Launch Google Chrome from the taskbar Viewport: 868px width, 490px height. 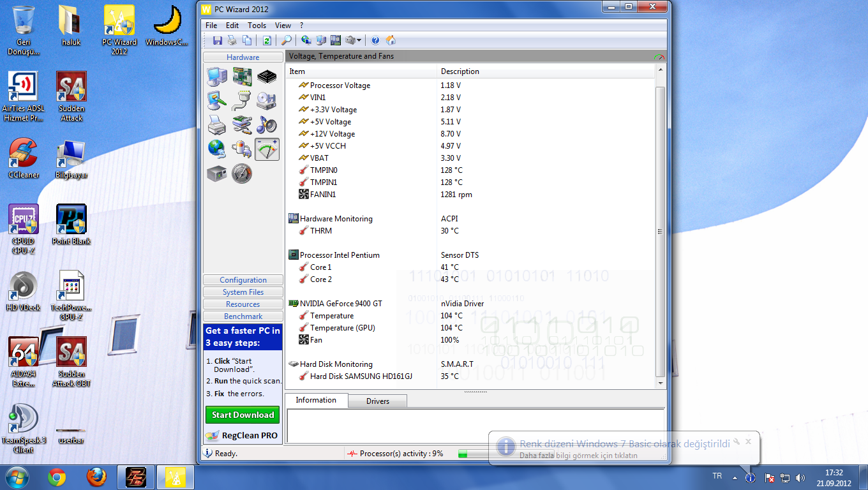coord(57,477)
